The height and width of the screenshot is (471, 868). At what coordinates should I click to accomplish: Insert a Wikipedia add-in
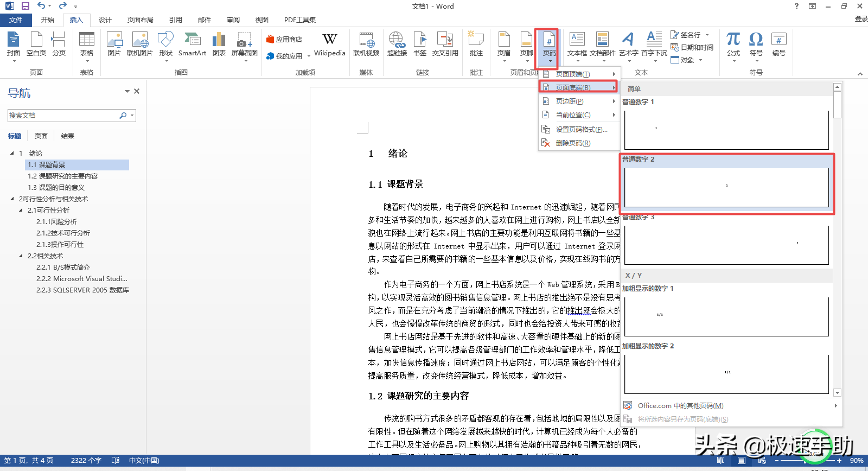coord(329,43)
